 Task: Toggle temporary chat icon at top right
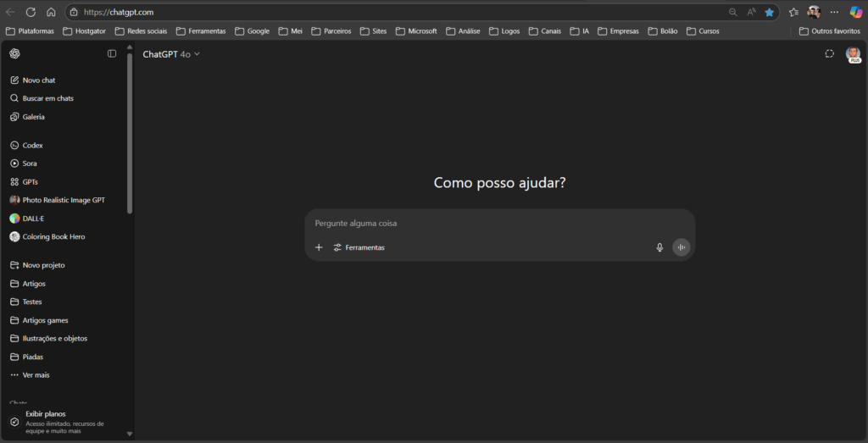pos(829,53)
